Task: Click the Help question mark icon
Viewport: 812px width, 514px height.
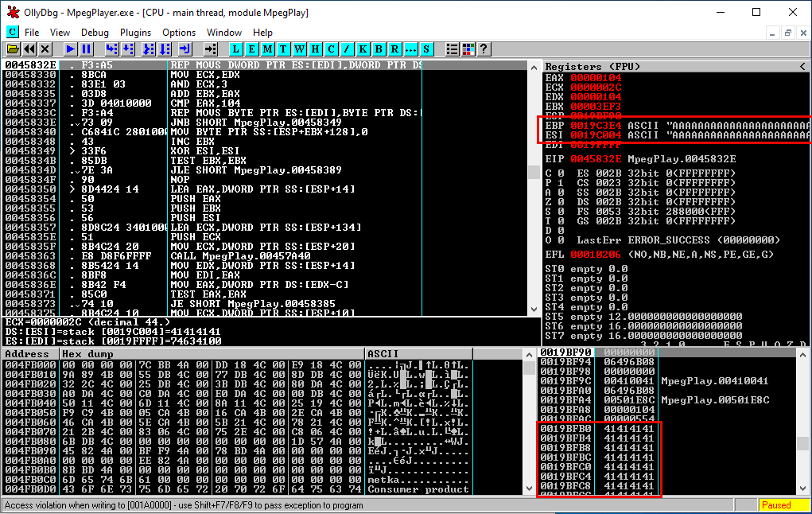Action: click(x=484, y=49)
